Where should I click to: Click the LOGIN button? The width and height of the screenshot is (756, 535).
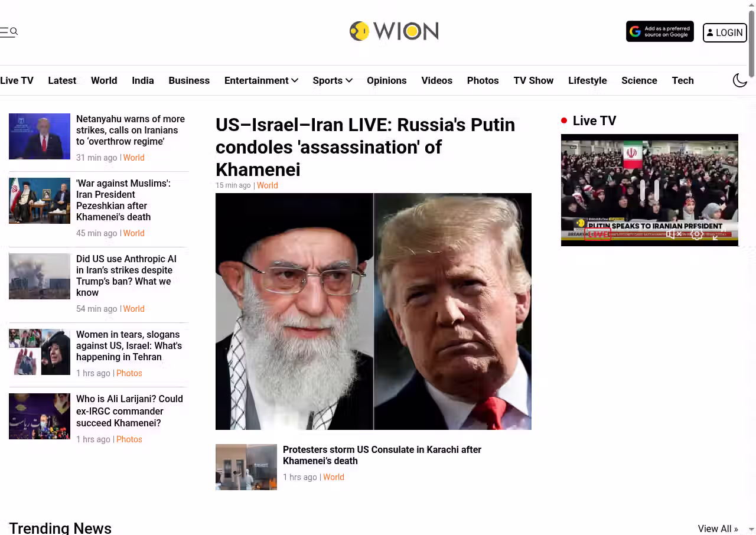click(725, 32)
